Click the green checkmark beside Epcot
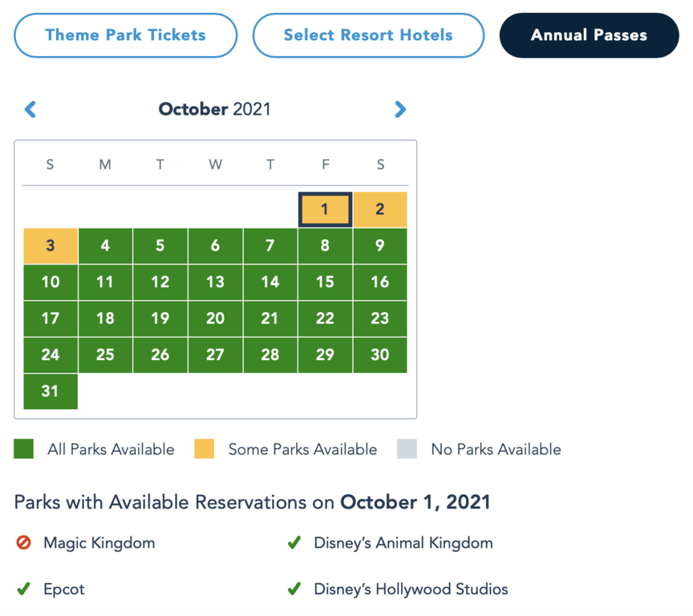The width and height of the screenshot is (693, 616). pos(24,590)
